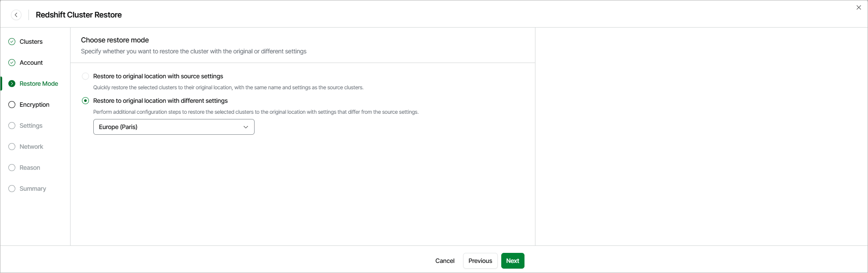This screenshot has height=273, width=868.
Task: Select restore with different settings radio button
Action: 85,101
